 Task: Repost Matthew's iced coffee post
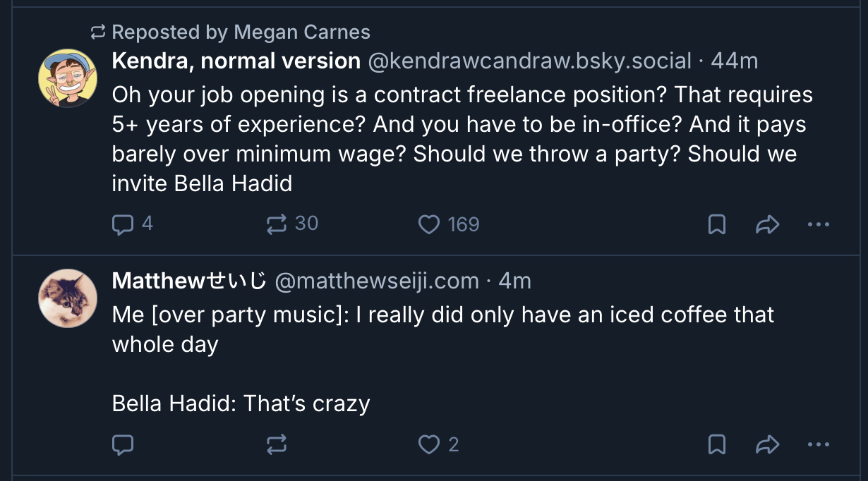tap(277, 444)
